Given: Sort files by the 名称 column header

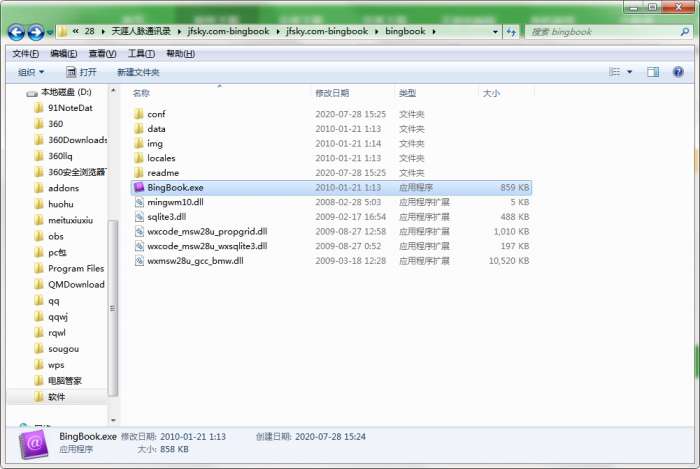Looking at the screenshot, I should [141, 93].
